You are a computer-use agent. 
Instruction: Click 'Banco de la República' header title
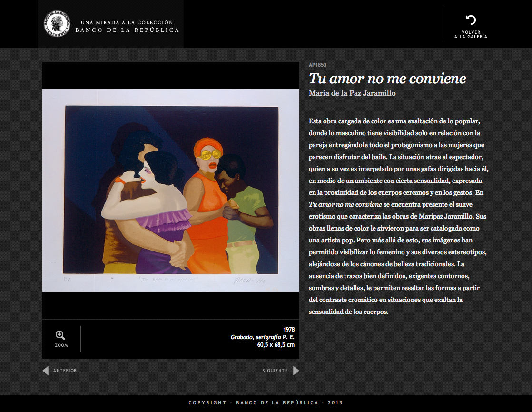[127, 30]
